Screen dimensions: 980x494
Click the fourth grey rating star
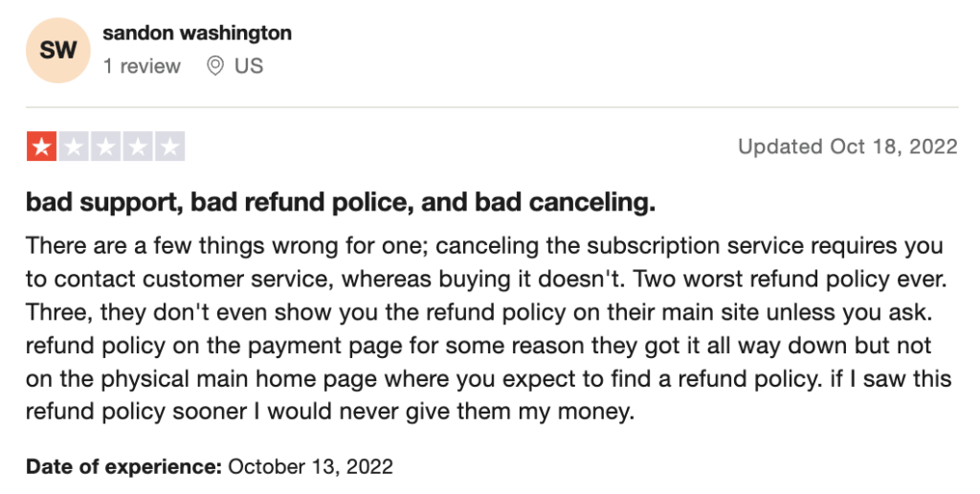pos(138,146)
